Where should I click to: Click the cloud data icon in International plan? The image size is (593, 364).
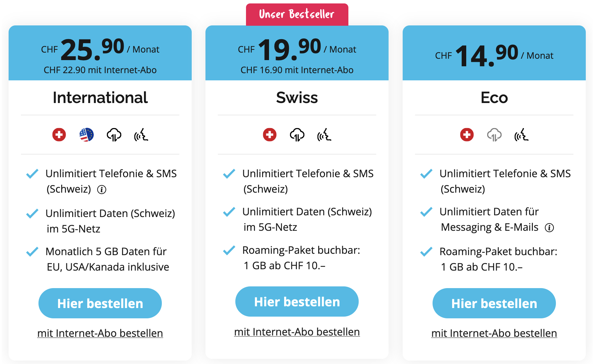[114, 135]
